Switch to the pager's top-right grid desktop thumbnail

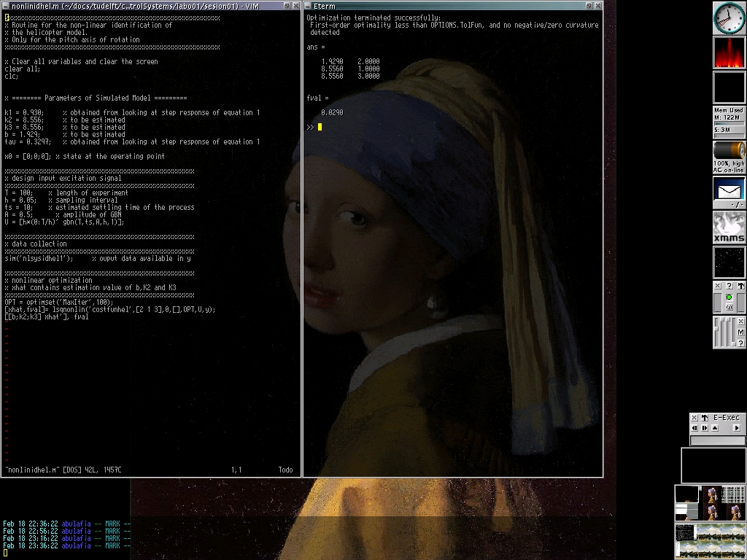[x=733, y=494]
